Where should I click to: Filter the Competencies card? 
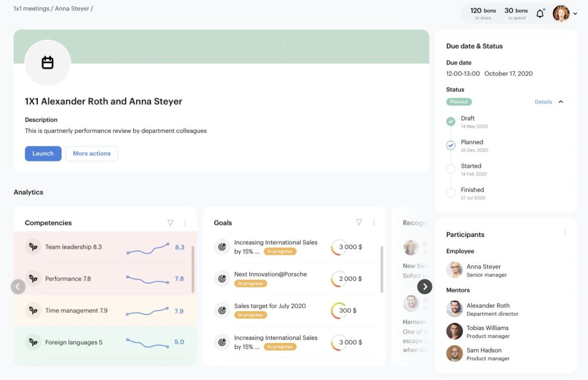pyautogui.click(x=170, y=222)
